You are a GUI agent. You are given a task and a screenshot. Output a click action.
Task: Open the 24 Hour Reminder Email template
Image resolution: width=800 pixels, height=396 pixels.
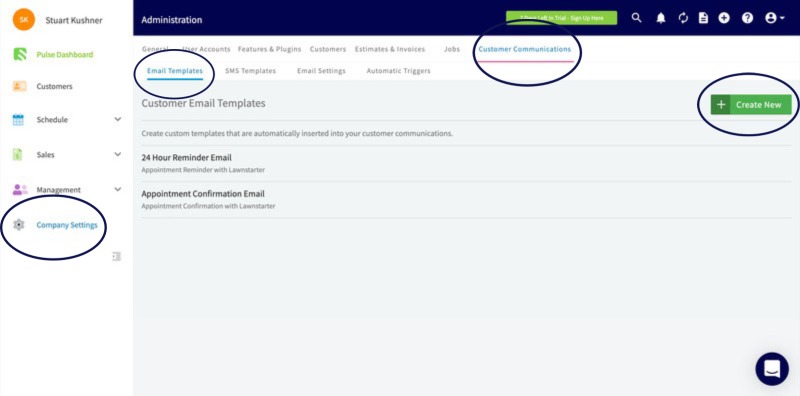186,158
